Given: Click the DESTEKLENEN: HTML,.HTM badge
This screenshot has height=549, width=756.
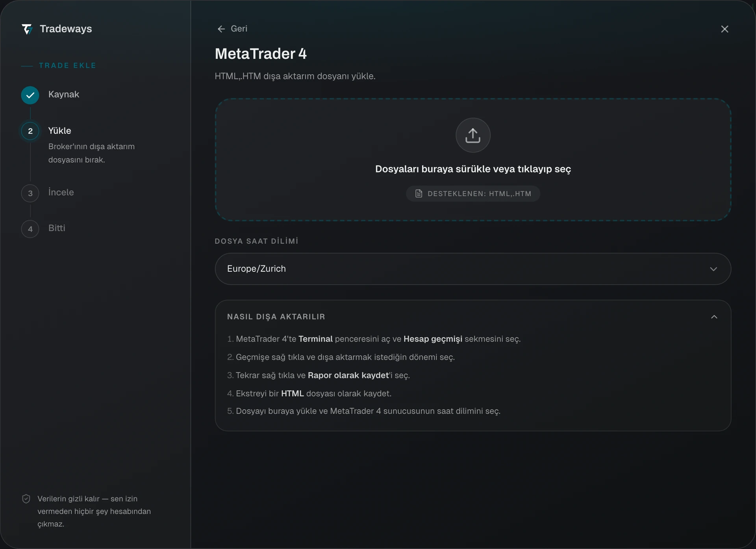Looking at the screenshot, I should [x=473, y=193].
